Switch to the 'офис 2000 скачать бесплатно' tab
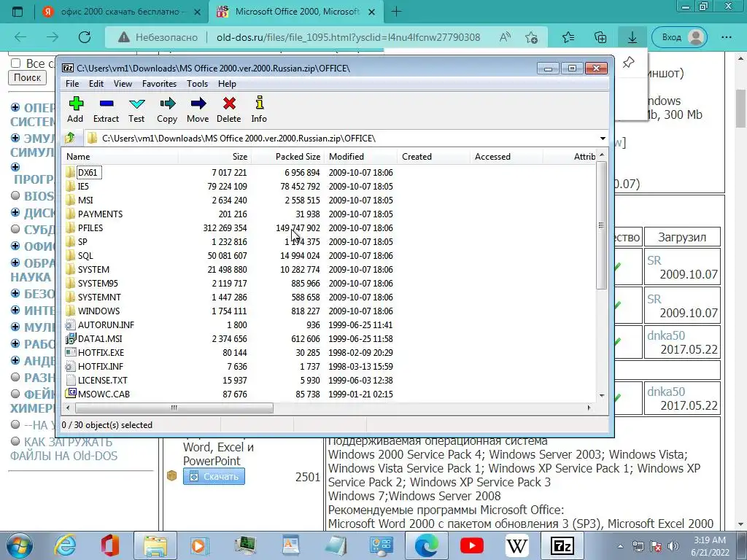Viewport: 747px width, 560px height. tap(122, 12)
